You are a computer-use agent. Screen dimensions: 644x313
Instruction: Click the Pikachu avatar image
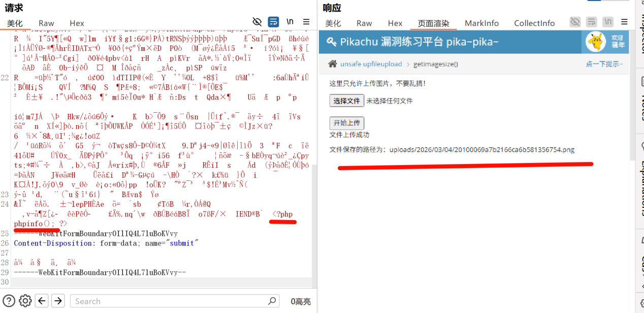coord(596,42)
